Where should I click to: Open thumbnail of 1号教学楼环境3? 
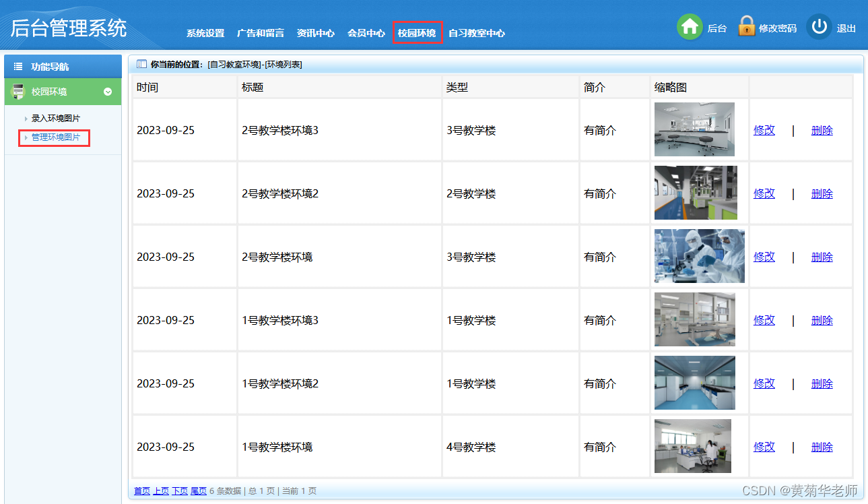(695, 319)
